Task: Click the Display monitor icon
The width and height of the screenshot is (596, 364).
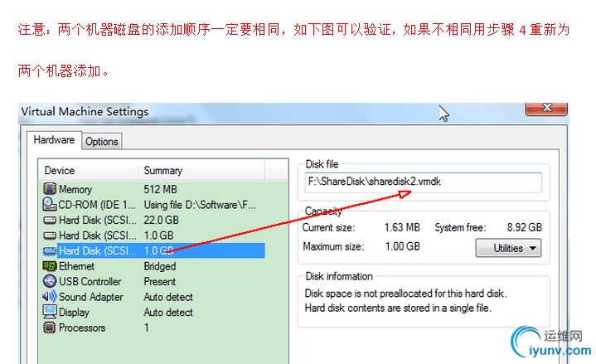Action: coord(50,312)
